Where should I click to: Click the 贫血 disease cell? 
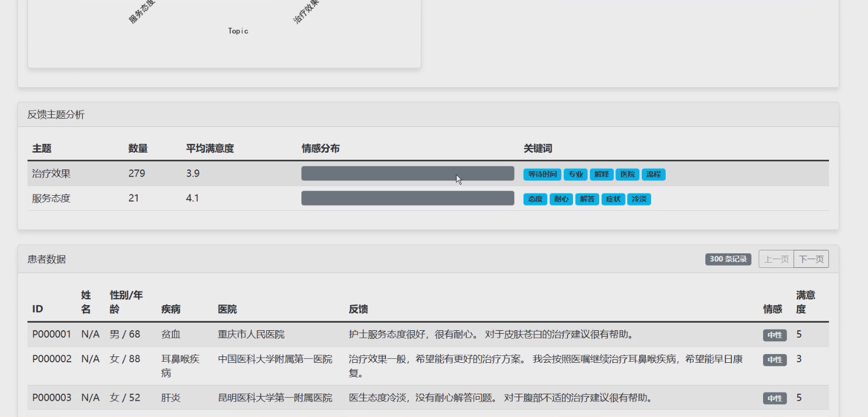point(170,335)
